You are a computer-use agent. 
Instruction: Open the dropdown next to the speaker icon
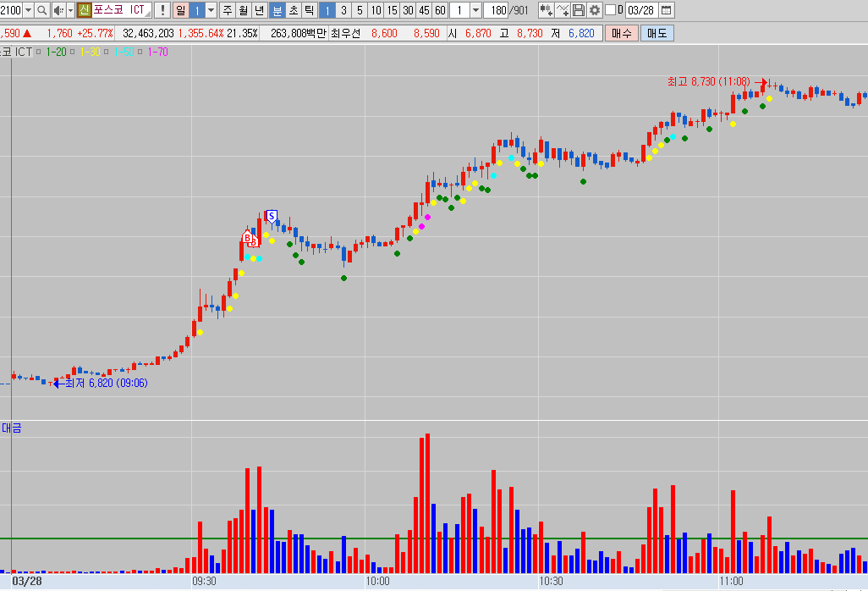(69, 10)
